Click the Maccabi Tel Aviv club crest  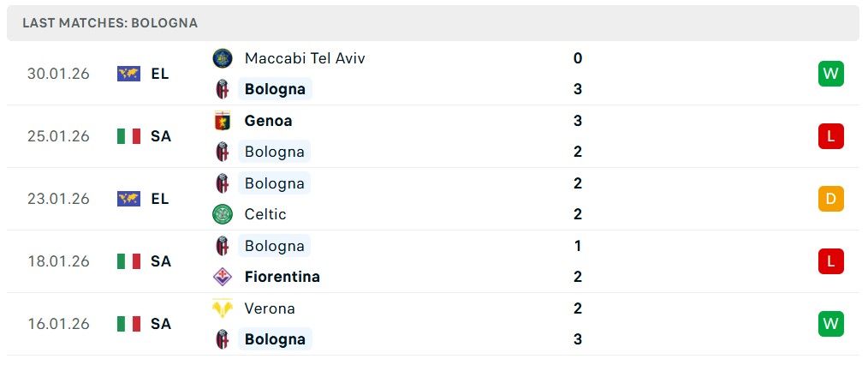pyautogui.click(x=223, y=58)
